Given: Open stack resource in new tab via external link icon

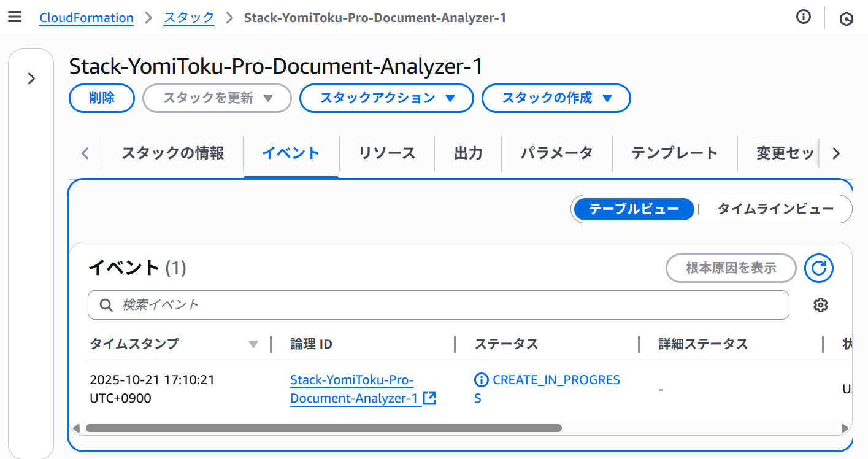Looking at the screenshot, I should (430, 398).
